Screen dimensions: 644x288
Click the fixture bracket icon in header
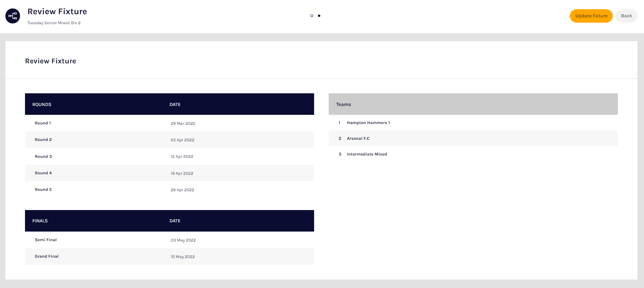point(13,16)
